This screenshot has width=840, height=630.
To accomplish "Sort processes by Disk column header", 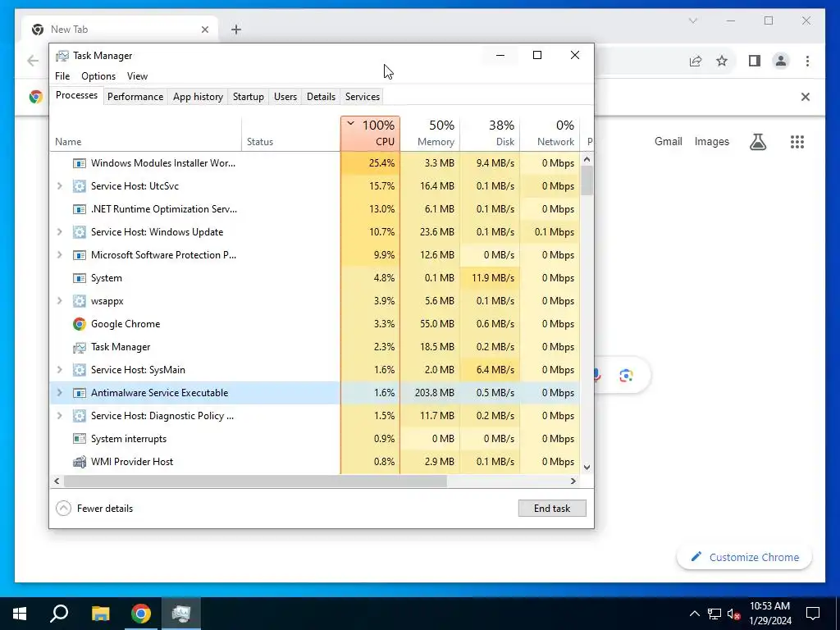I will (491, 134).
